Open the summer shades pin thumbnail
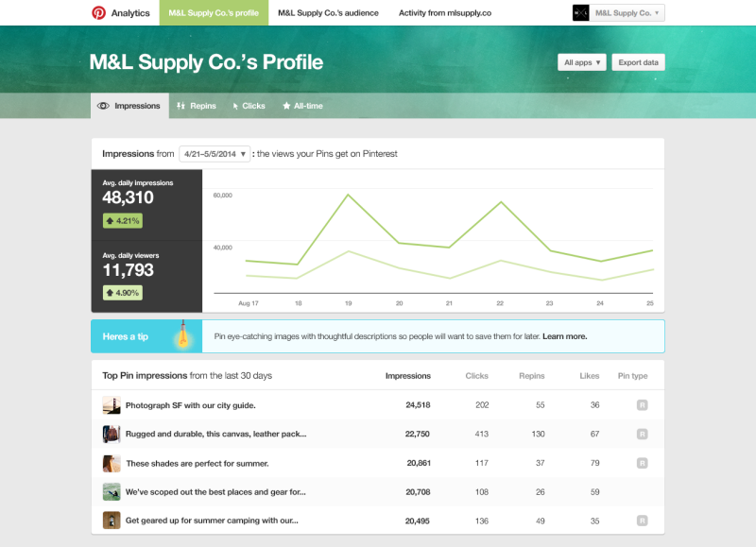This screenshot has width=756, height=547. tap(112, 463)
